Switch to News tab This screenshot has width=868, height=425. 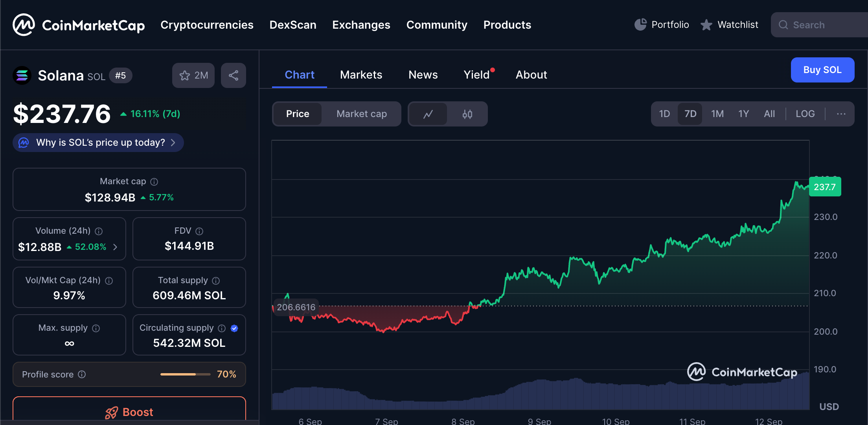tap(423, 75)
